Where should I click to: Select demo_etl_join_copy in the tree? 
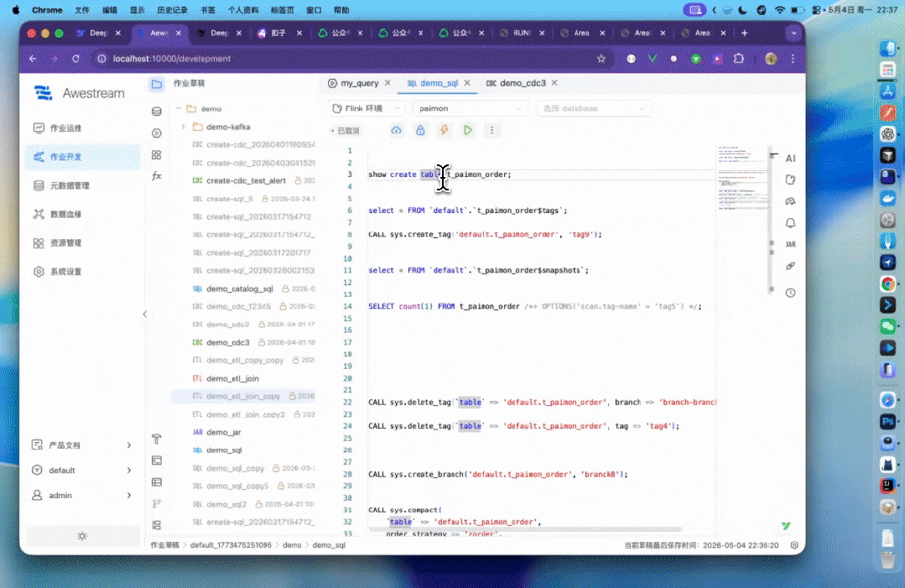point(243,397)
